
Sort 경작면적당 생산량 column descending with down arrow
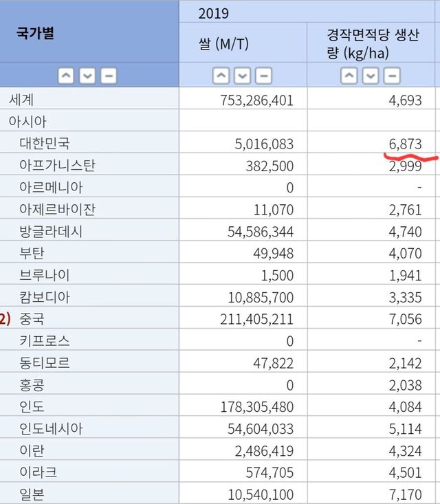(x=371, y=76)
